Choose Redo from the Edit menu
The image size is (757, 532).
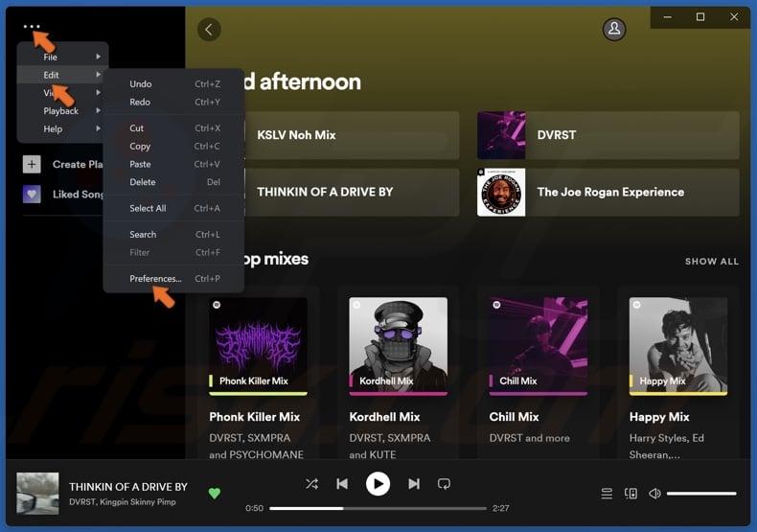[x=174, y=102]
